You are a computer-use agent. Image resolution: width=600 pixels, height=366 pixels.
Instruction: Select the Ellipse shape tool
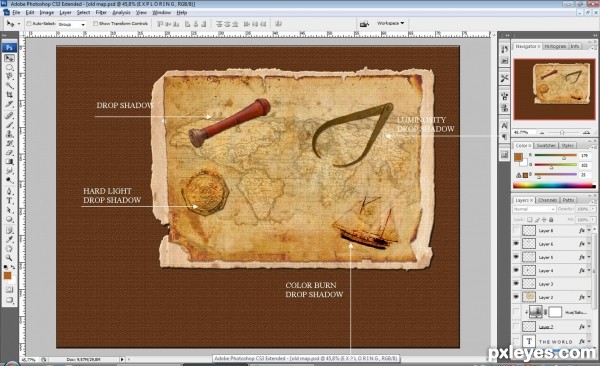(9, 219)
